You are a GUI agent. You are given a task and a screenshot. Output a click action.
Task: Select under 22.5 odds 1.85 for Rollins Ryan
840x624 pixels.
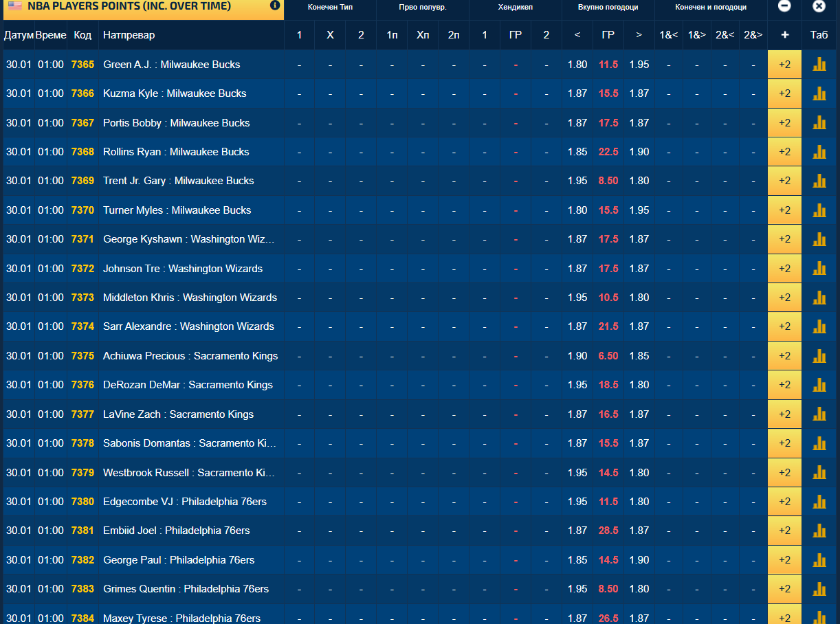pyautogui.click(x=577, y=152)
